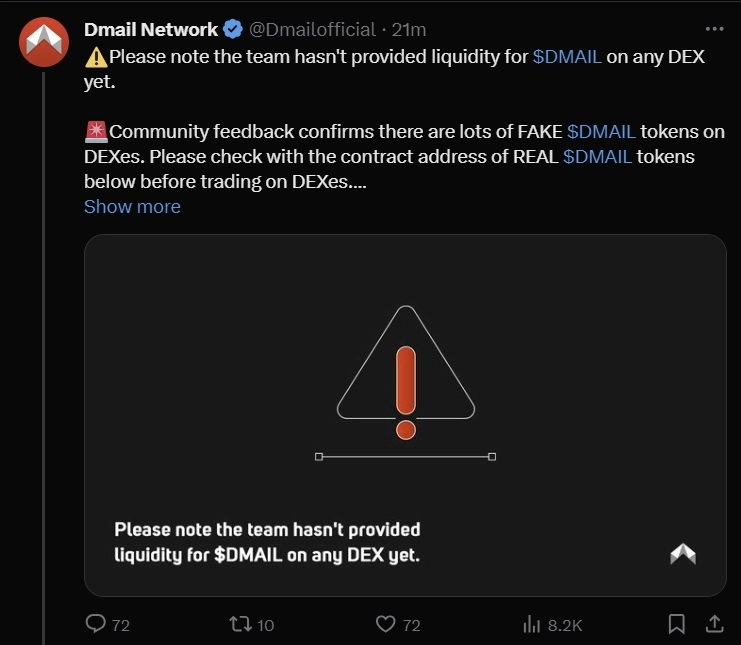The width and height of the screenshot is (741, 645).
Task: Click the Dmail logo in the image corner
Action: [683, 553]
